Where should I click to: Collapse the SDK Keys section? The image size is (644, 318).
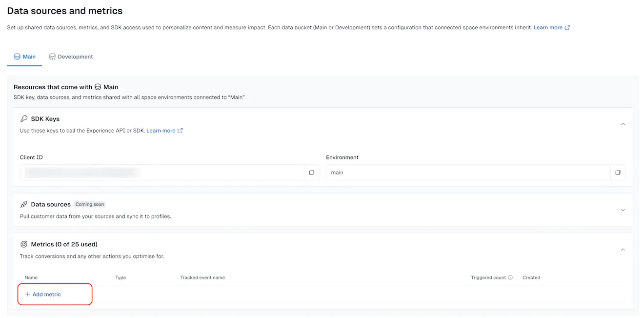point(623,124)
